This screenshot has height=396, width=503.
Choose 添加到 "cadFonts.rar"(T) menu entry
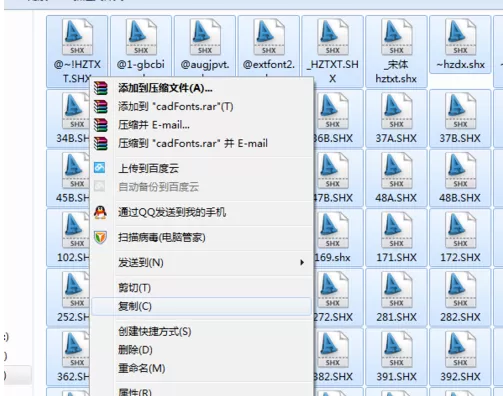(x=202, y=107)
